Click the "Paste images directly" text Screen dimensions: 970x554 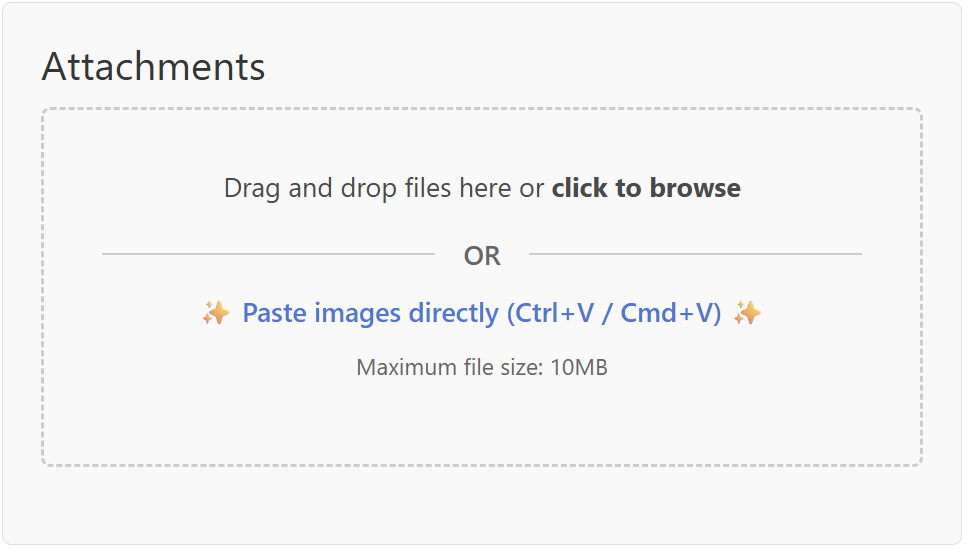click(x=370, y=314)
